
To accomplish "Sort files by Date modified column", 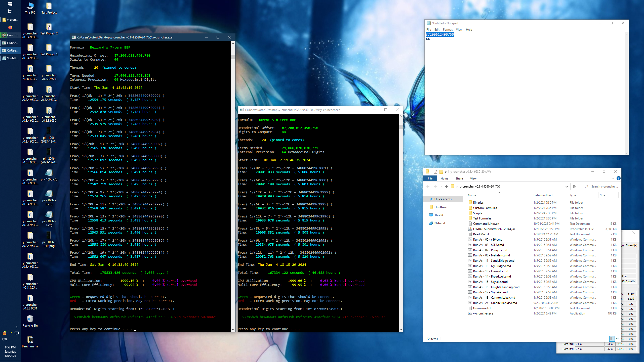I will [543, 195].
